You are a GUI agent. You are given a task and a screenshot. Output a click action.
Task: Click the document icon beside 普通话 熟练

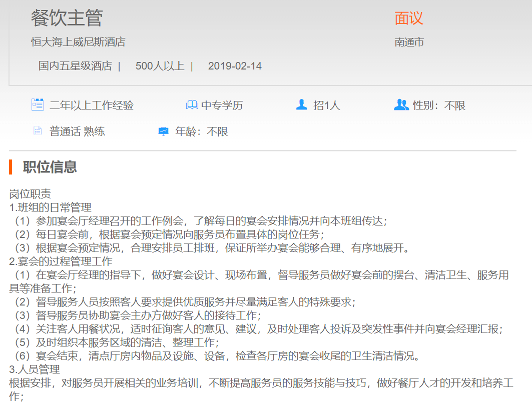click(x=38, y=131)
